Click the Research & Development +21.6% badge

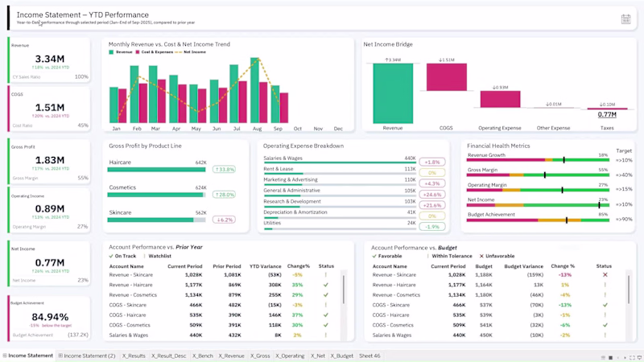pos(432,205)
